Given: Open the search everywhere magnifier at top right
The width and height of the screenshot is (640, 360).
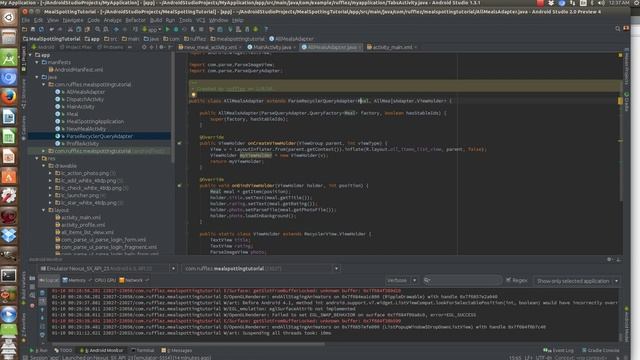Looking at the screenshot, I should [618, 29].
